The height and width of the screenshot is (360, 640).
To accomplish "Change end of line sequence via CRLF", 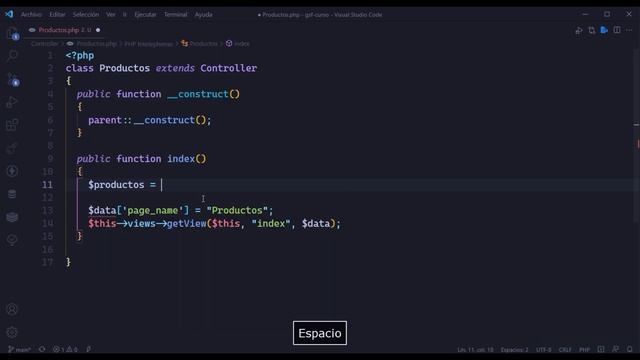I will [x=565, y=350].
